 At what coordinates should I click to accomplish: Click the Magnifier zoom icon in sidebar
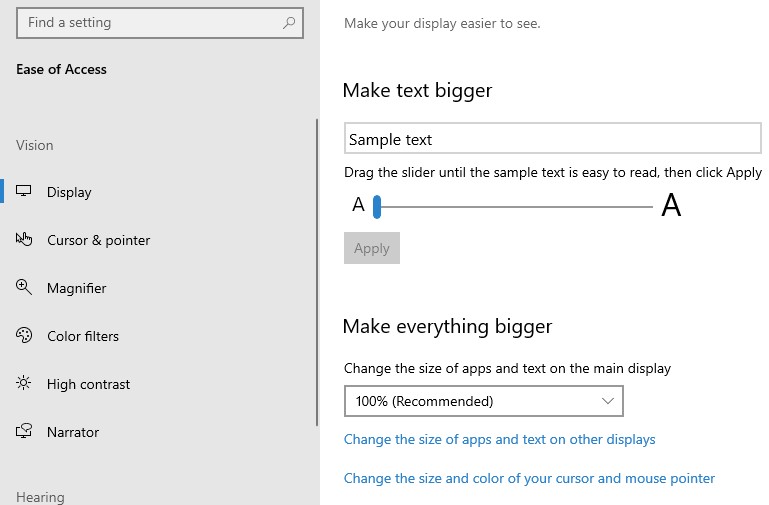[25, 288]
